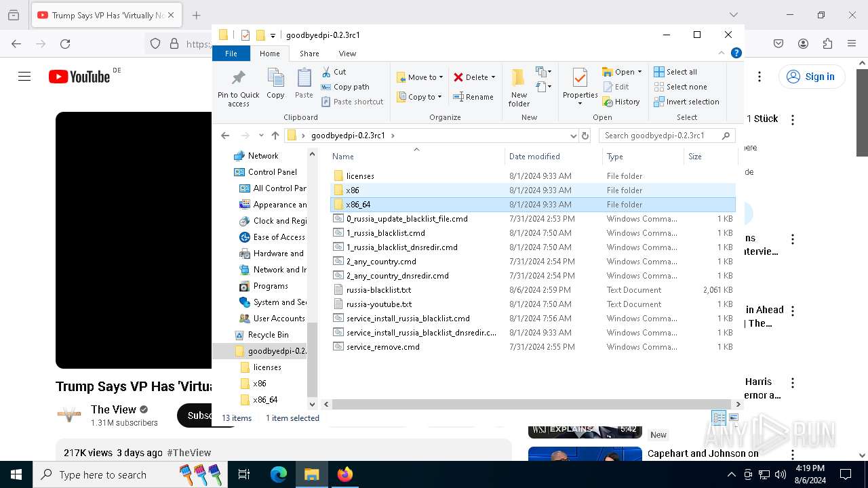This screenshot has width=868, height=488.
Task: Click Invert selection in ribbon
Action: click(686, 102)
